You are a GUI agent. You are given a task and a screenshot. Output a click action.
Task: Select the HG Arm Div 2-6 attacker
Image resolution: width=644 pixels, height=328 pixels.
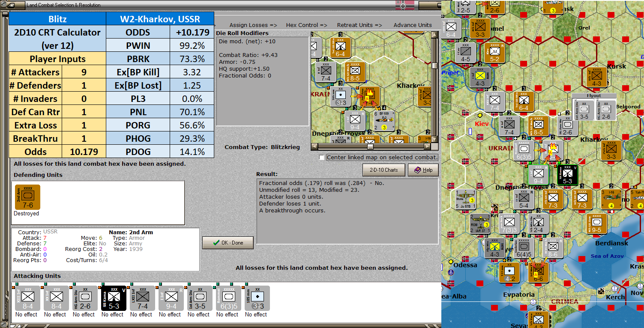tap(85, 298)
